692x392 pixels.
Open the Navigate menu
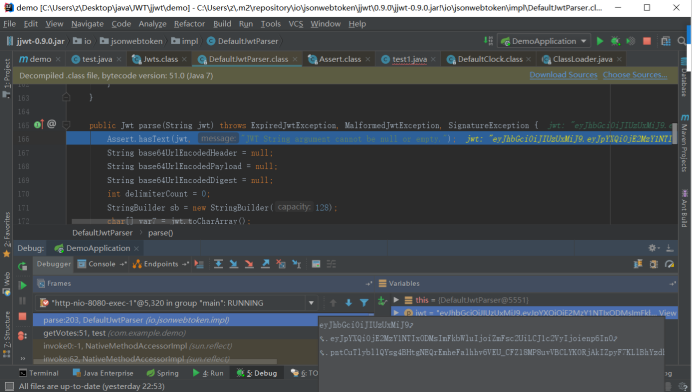87,24
